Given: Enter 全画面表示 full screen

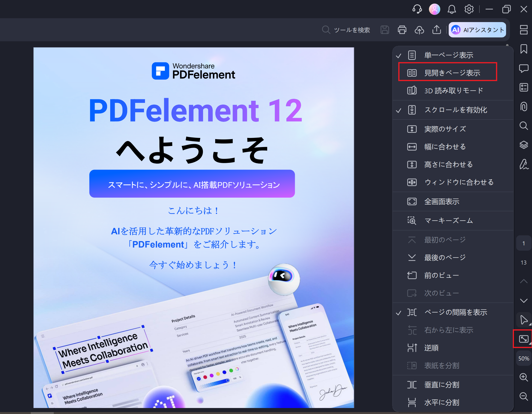Looking at the screenshot, I should (x=453, y=201).
